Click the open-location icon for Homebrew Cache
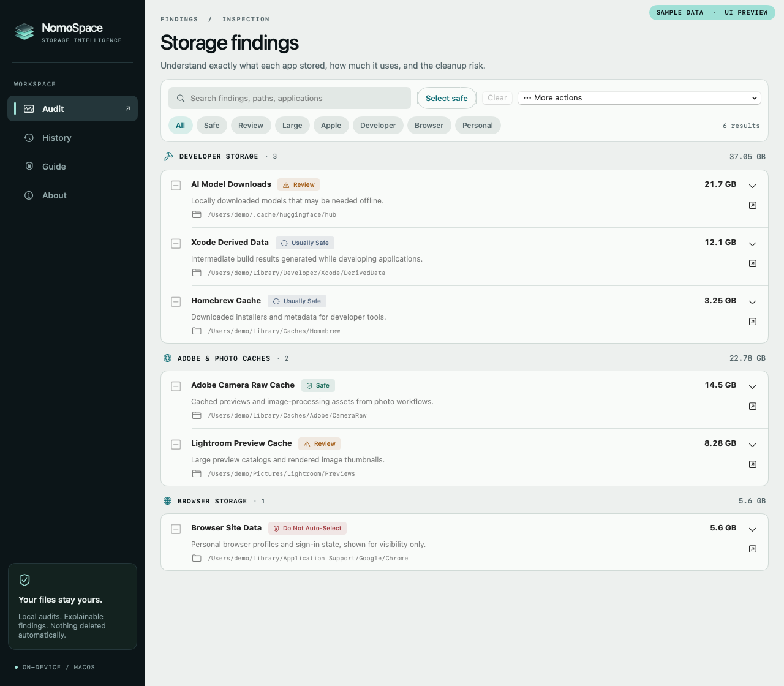Screen dimensions: 784x686 click(x=753, y=322)
